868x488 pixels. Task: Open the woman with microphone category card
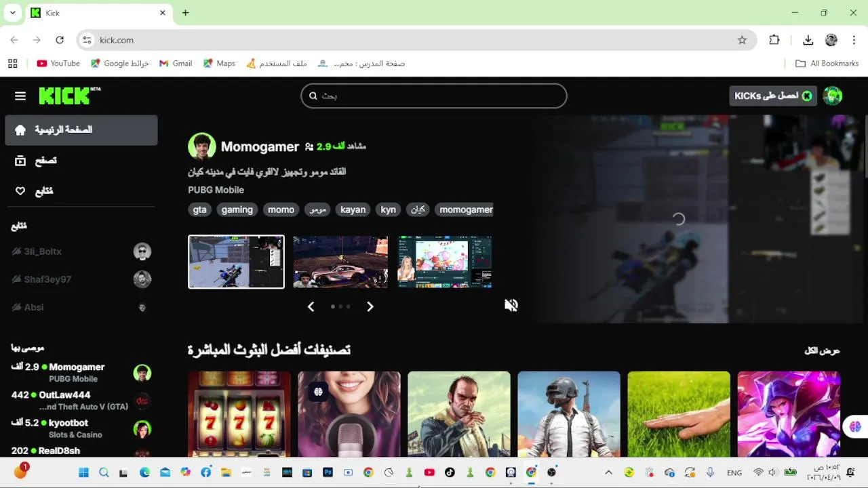tap(349, 414)
